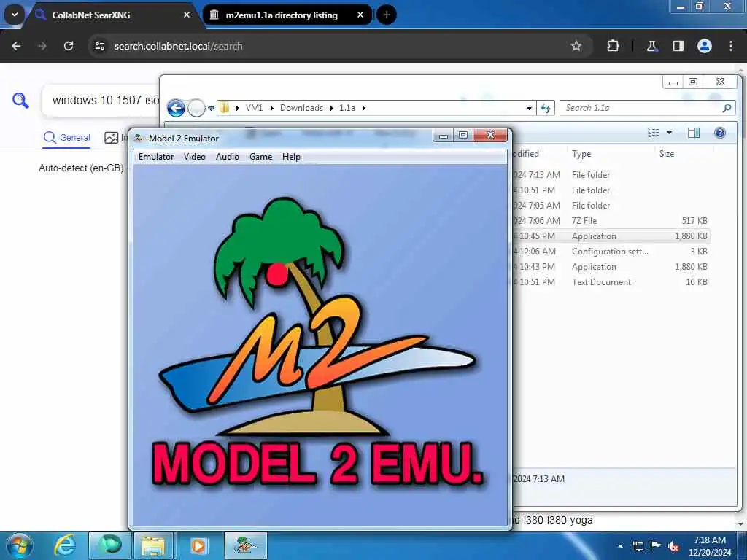Expand the arrow after VM1 in breadcrumb

click(271, 108)
